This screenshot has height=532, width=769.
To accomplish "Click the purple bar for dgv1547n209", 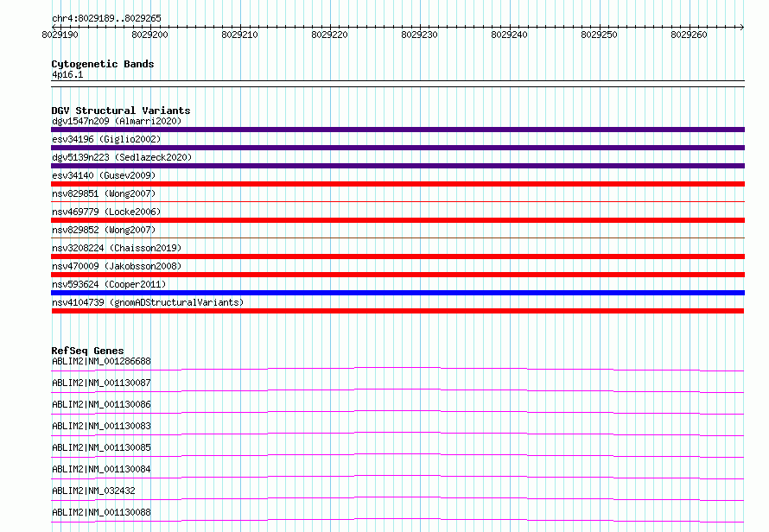I will click(x=397, y=130).
